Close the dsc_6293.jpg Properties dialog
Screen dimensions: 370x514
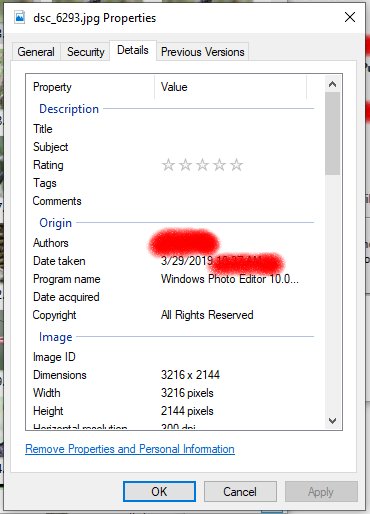(350, 17)
